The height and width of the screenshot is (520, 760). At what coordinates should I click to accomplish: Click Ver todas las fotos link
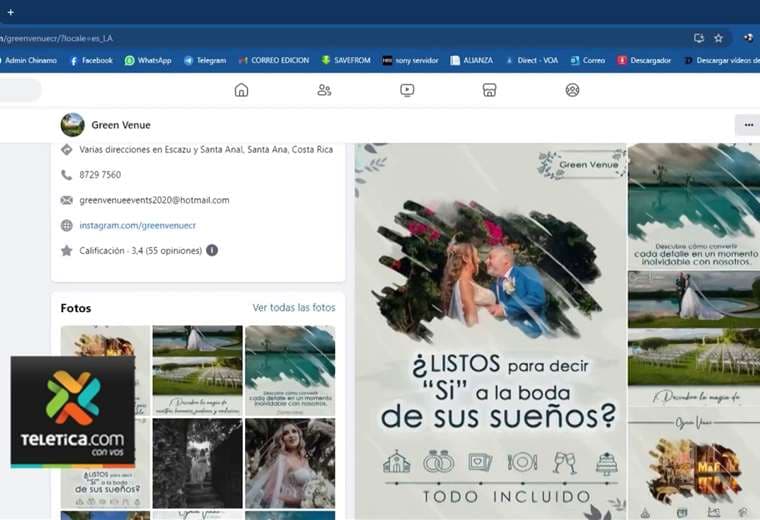pos(293,308)
